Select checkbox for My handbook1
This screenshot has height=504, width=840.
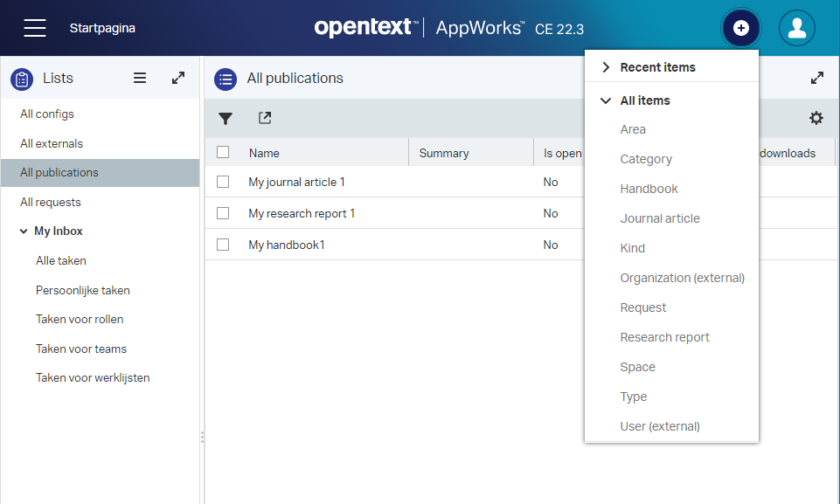point(223,245)
